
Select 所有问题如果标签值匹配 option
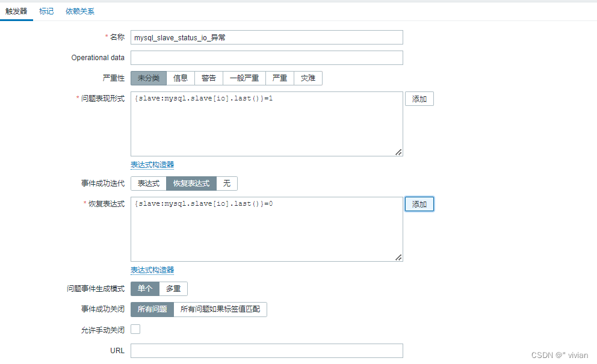click(220, 309)
